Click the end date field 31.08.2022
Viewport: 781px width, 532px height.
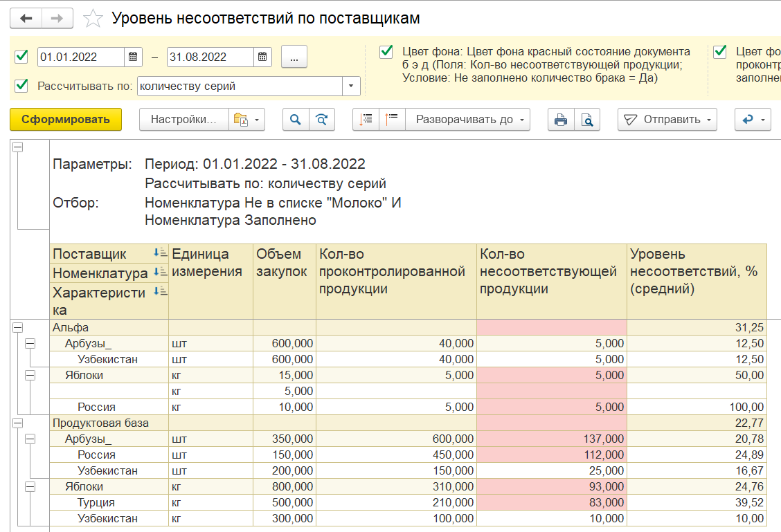[x=210, y=57]
